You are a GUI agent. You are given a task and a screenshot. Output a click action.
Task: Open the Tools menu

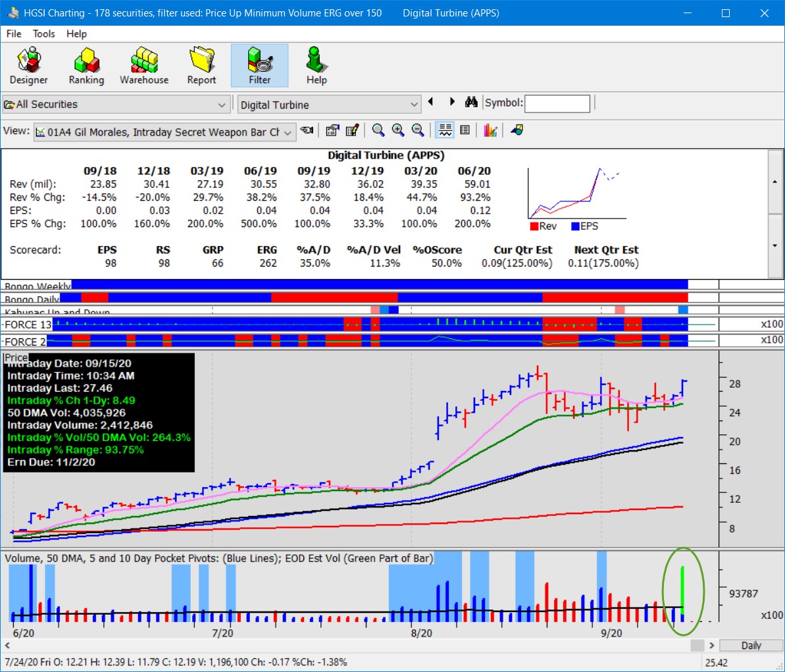(x=43, y=34)
